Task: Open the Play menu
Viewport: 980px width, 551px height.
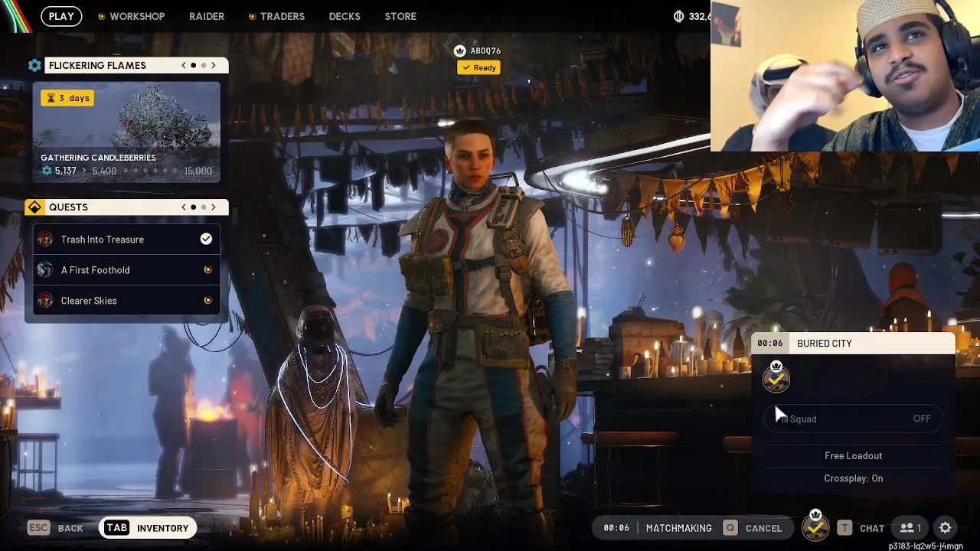Action: coord(61,16)
